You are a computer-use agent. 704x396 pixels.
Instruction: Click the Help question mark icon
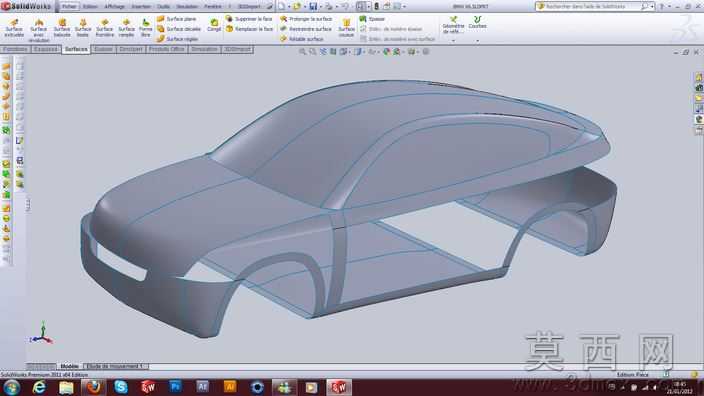point(661,6)
